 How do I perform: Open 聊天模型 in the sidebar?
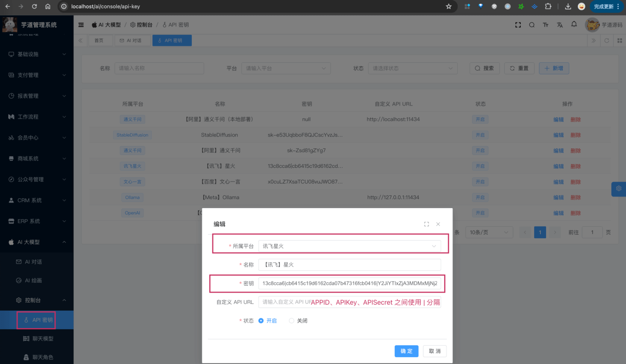[x=43, y=339]
